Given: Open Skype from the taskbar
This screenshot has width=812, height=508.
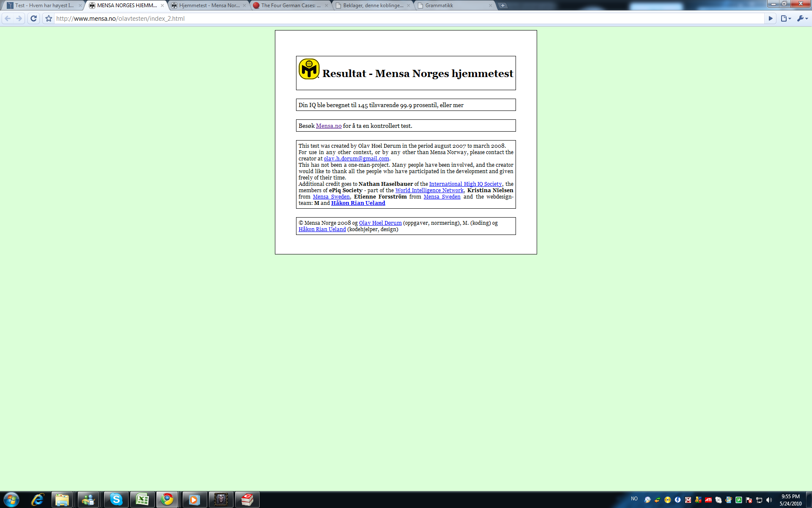Looking at the screenshot, I should click(x=116, y=500).
